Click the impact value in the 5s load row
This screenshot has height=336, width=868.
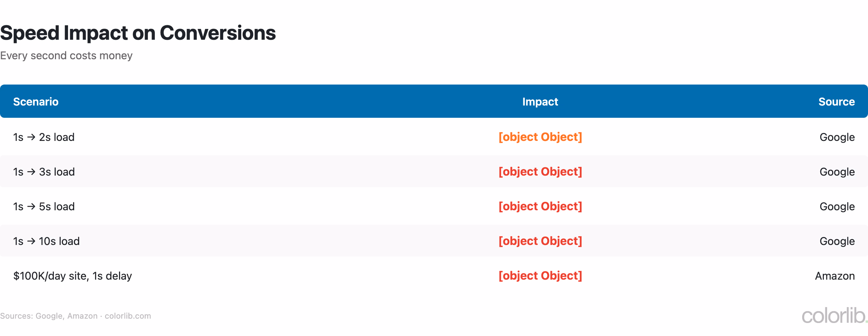(x=540, y=206)
